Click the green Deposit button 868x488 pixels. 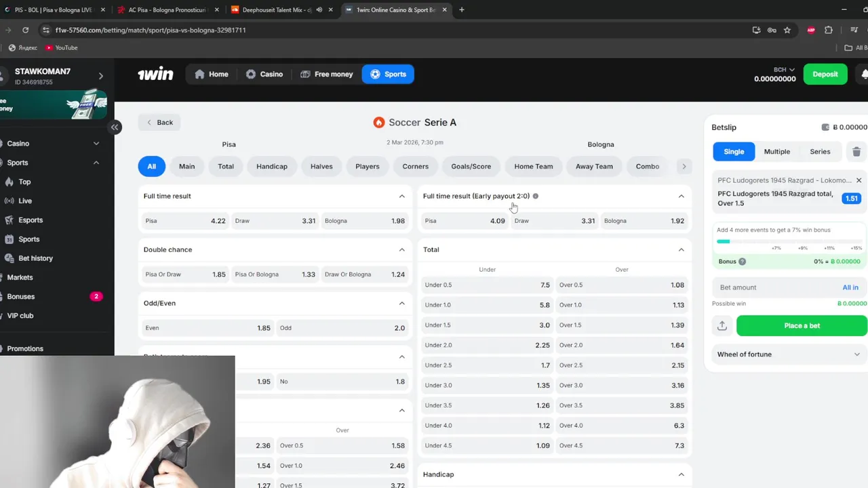825,75
